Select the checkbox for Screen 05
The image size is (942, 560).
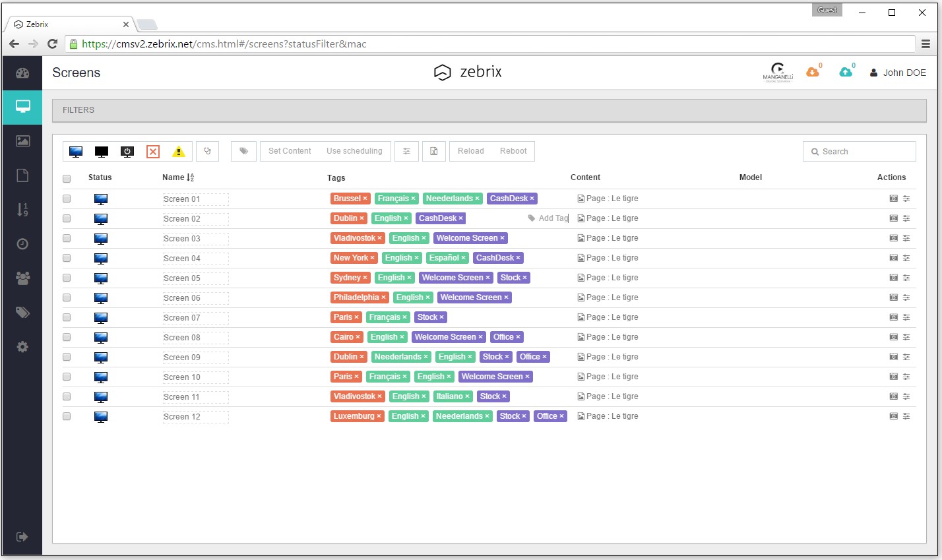point(66,278)
